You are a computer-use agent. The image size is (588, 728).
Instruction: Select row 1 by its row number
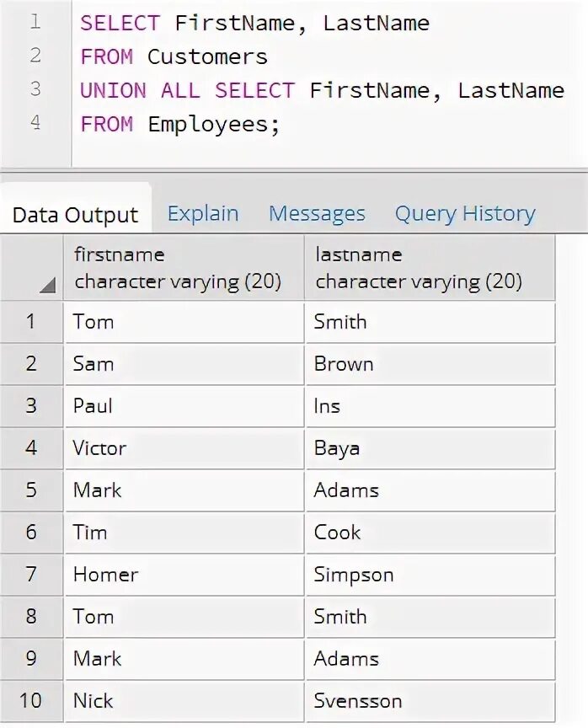click(31, 322)
